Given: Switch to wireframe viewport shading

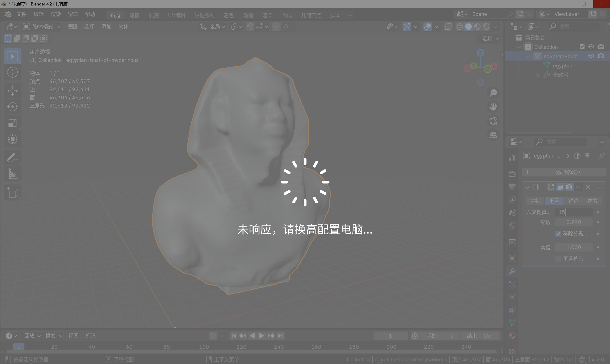Looking at the screenshot, I should point(460,26).
